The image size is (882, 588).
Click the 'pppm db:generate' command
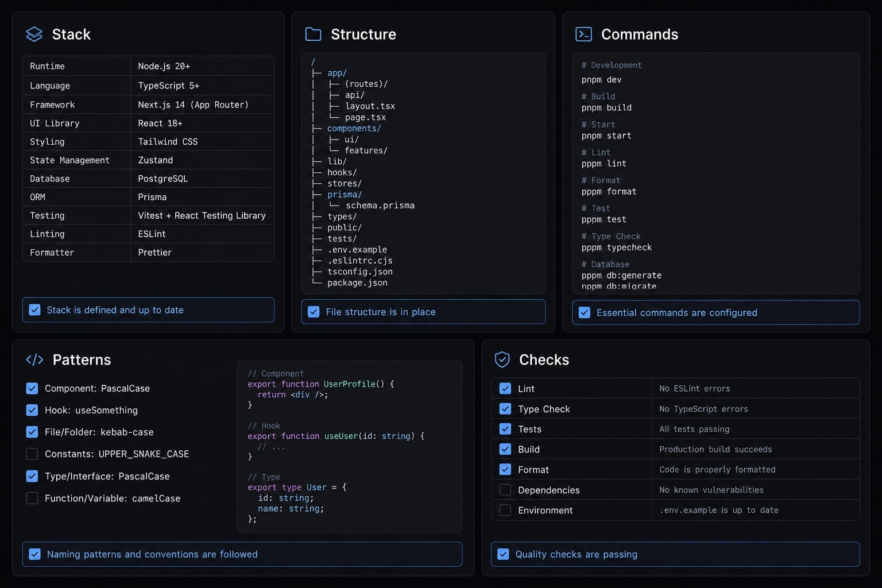[x=621, y=276]
